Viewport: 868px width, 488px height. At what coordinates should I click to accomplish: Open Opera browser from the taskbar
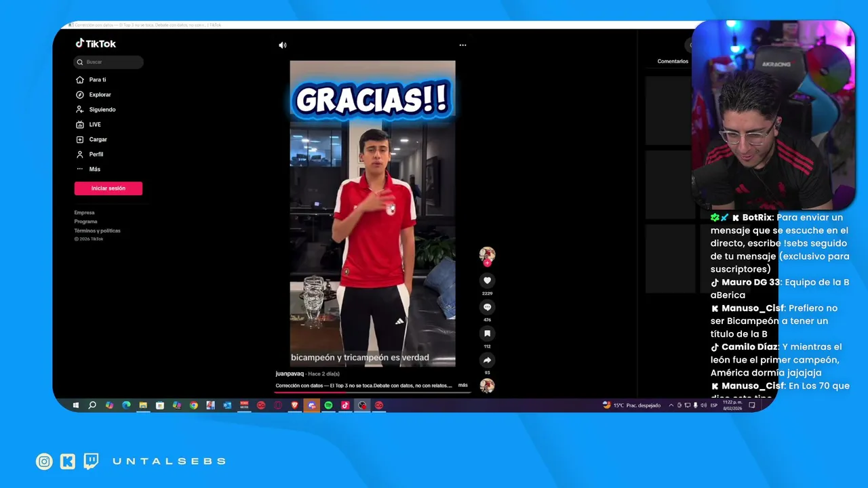coord(278,405)
